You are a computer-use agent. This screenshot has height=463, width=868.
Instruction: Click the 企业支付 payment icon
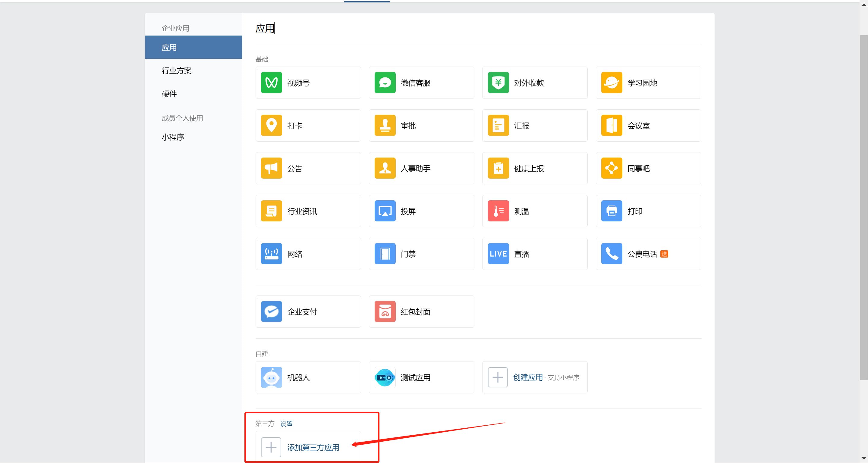tap(271, 311)
